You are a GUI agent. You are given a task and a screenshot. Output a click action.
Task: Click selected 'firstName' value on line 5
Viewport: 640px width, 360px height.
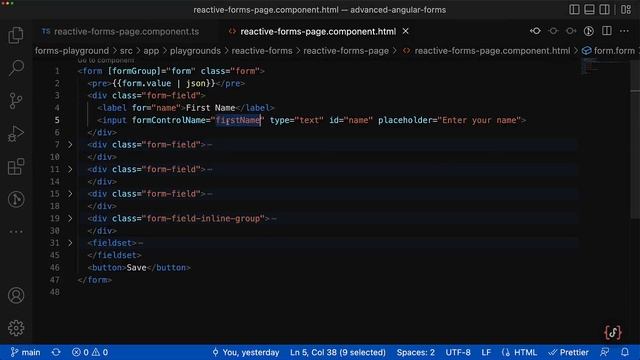[238, 120]
